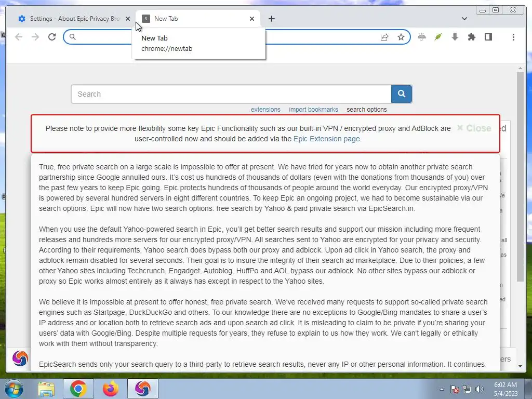Click the blue magnifier search button

(402, 94)
